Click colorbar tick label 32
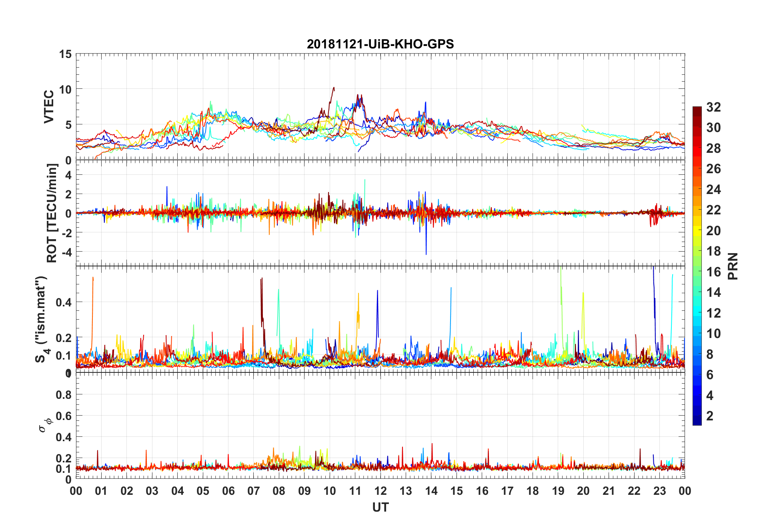Screen dimensions: 761x532 (713, 107)
